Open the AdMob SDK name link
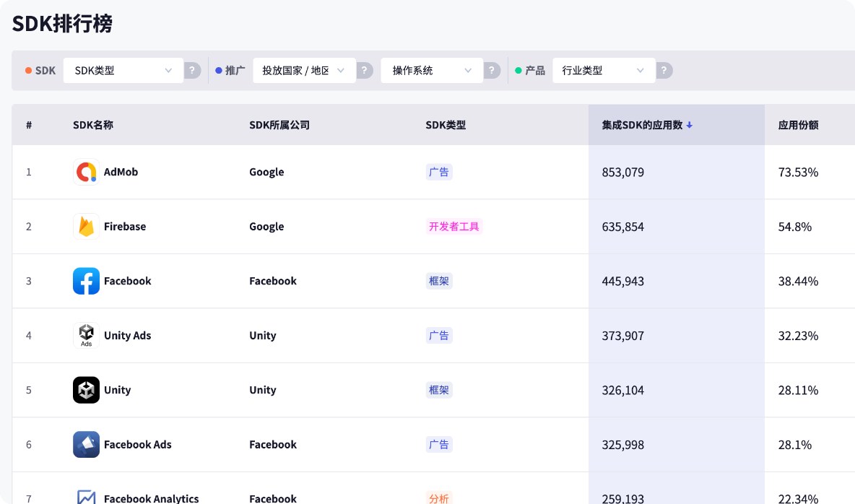Image resolution: width=855 pixels, height=504 pixels. pos(121,172)
